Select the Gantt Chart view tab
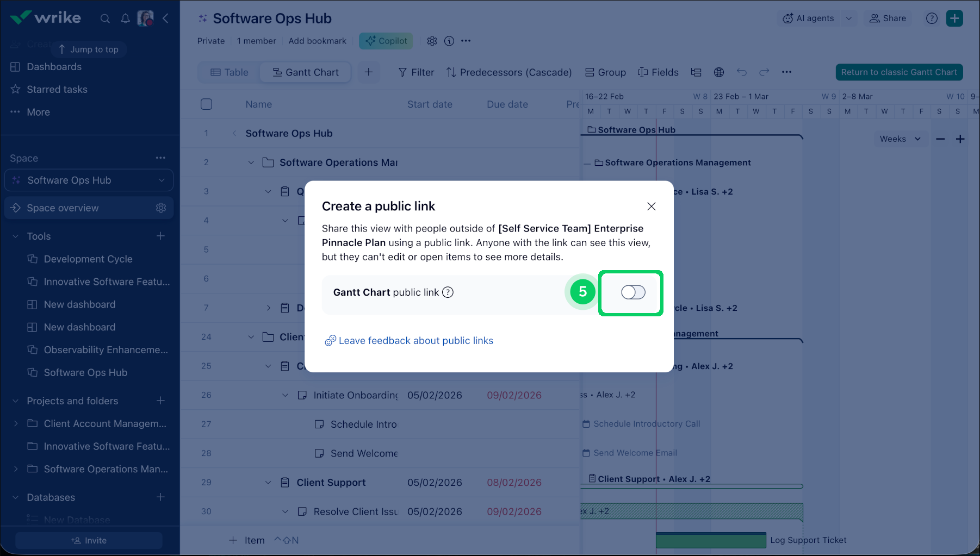 pyautogui.click(x=305, y=72)
